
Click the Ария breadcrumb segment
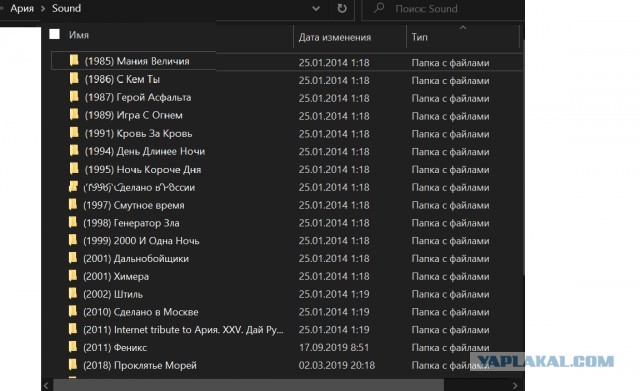pyautogui.click(x=22, y=8)
